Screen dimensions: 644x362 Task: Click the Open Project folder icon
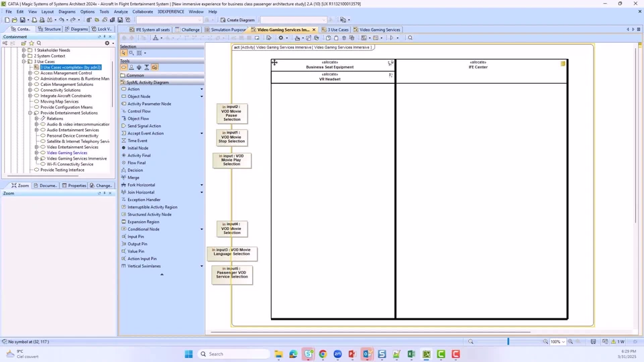pyautogui.click(x=14, y=19)
